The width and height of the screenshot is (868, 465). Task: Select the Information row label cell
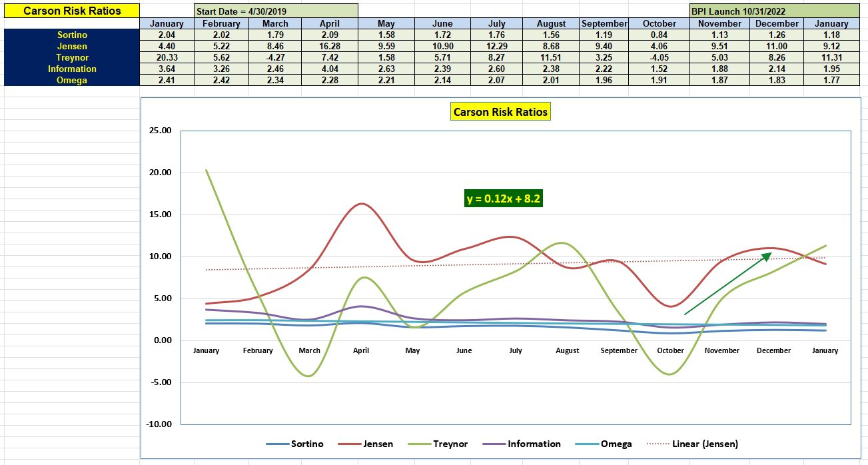point(72,69)
